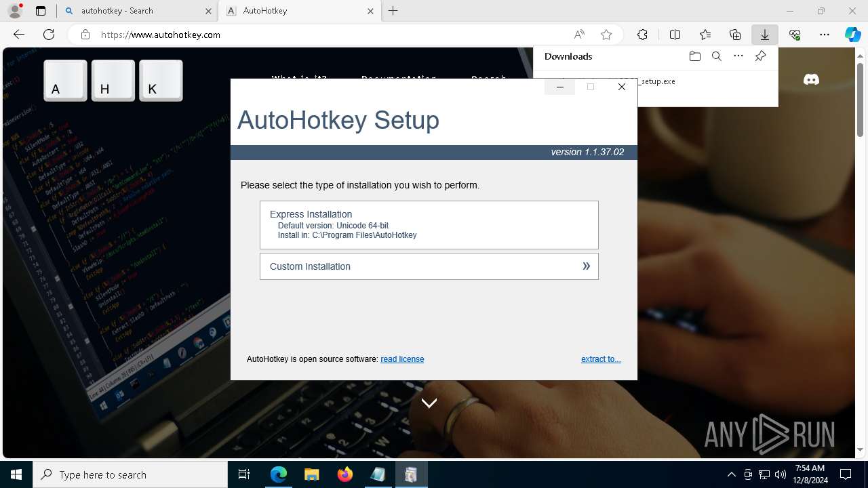Click the extract to... link
This screenshot has height=488, width=868.
coord(601,359)
